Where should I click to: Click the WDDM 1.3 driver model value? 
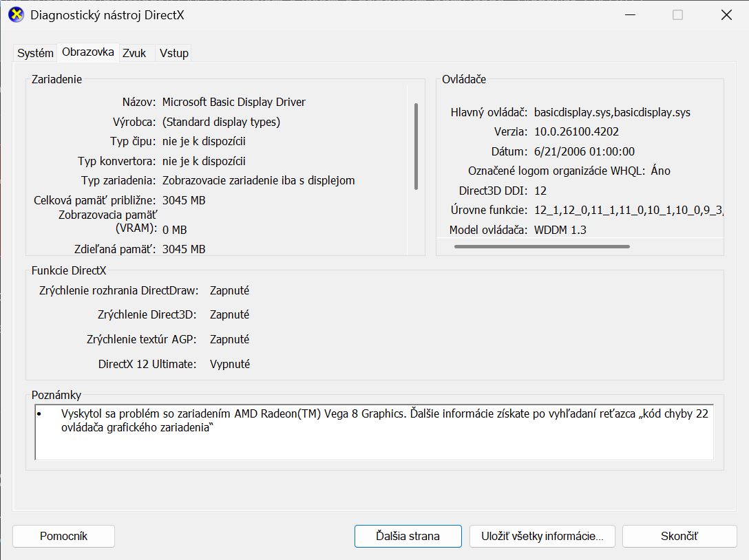click(x=560, y=230)
